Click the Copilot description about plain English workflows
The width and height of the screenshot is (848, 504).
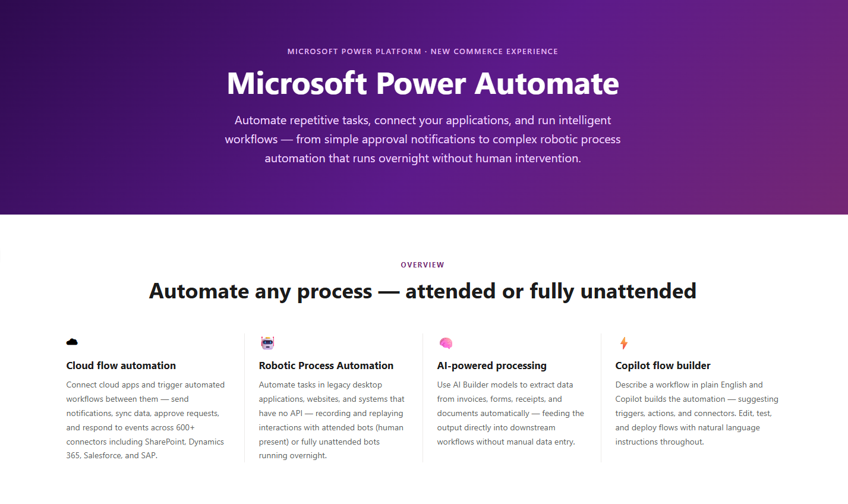[696, 413]
